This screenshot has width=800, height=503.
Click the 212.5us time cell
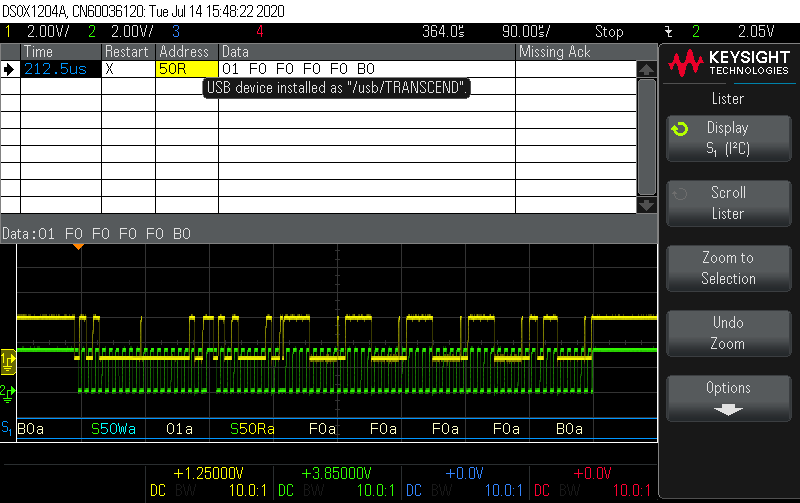[61, 69]
